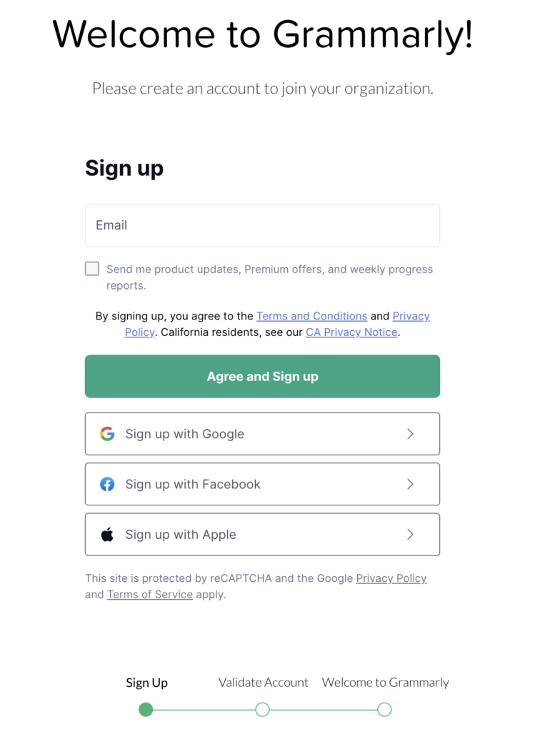Enable product updates email checkbox
This screenshot has width=560, height=732.
point(92,269)
